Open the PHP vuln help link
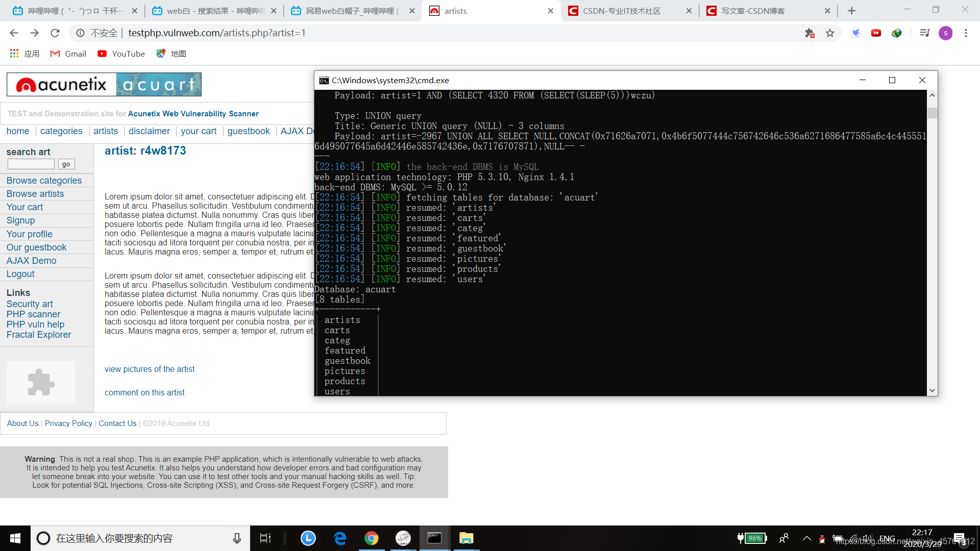This screenshot has width=980, height=551. click(x=35, y=324)
